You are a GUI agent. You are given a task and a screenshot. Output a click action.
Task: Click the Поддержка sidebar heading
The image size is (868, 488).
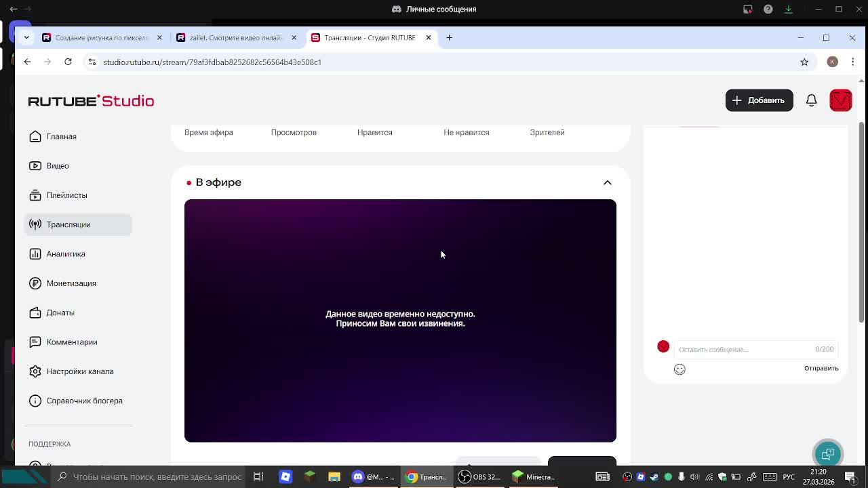[50, 444]
